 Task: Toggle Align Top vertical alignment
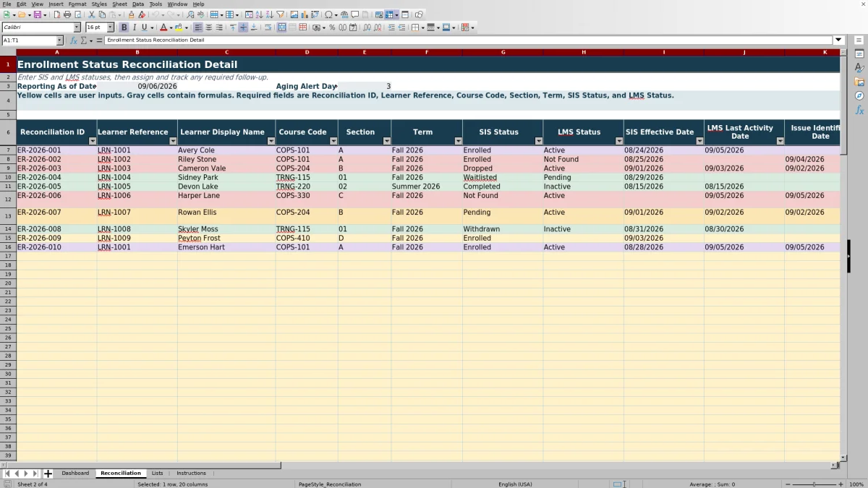click(x=233, y=27)
